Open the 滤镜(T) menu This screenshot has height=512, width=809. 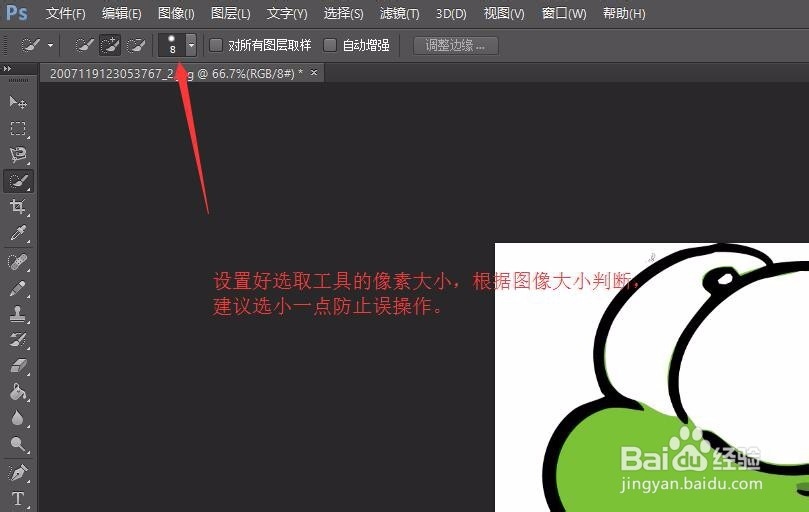[399, 13]
